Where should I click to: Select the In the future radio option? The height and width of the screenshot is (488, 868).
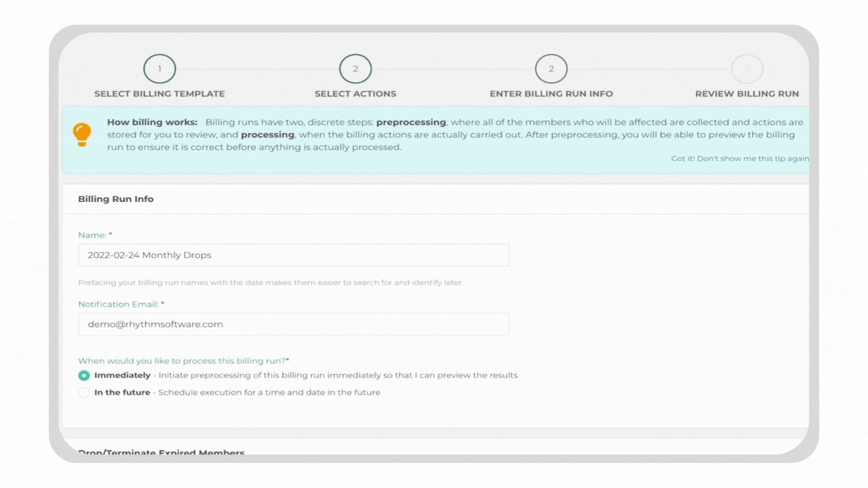[84, 393]
